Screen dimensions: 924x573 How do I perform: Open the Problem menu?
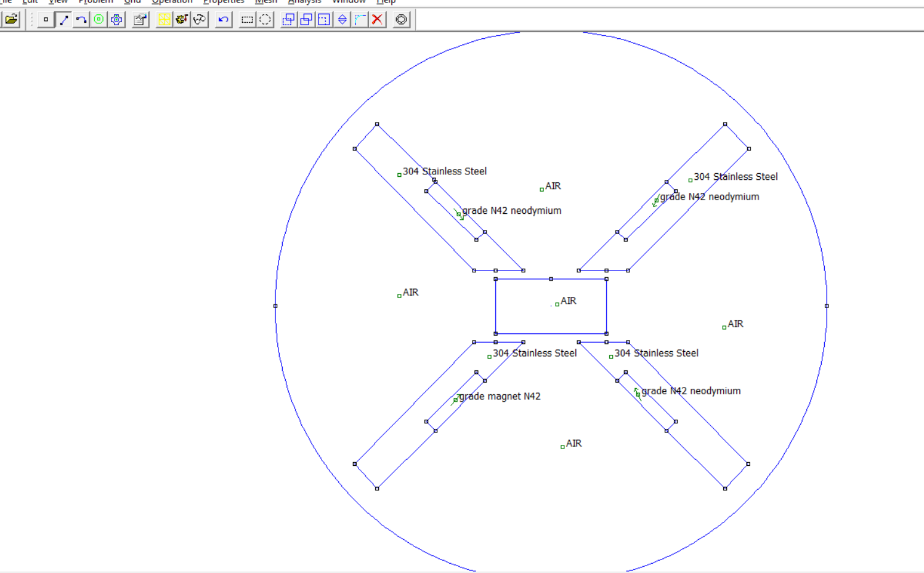point(95,2)
